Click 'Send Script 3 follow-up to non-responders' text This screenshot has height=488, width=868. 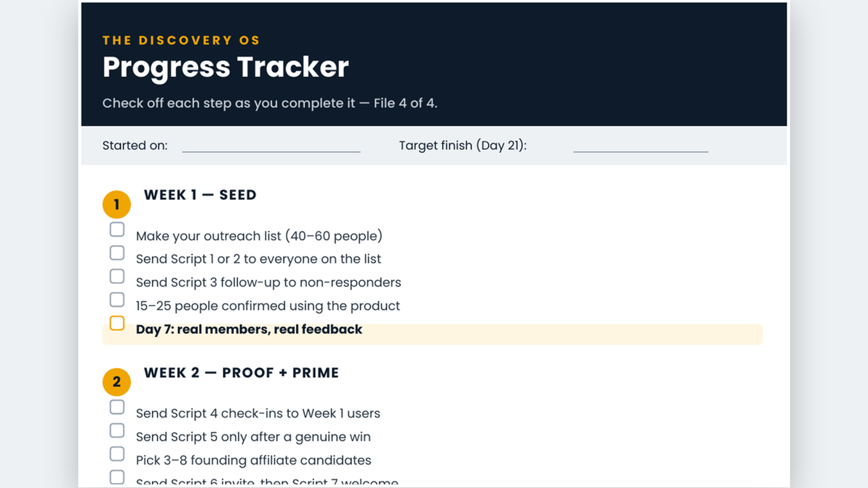(x=269, y=282)
